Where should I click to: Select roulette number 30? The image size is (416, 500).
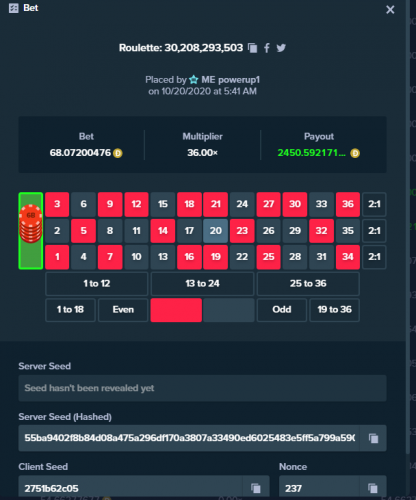(295, 204)
